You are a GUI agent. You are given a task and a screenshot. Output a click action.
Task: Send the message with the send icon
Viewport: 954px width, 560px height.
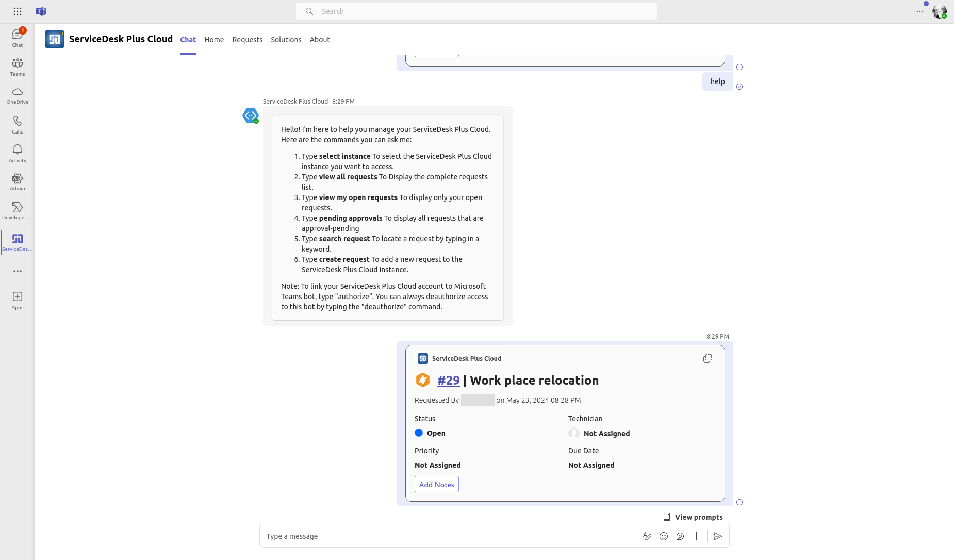[x=717, y=536]
